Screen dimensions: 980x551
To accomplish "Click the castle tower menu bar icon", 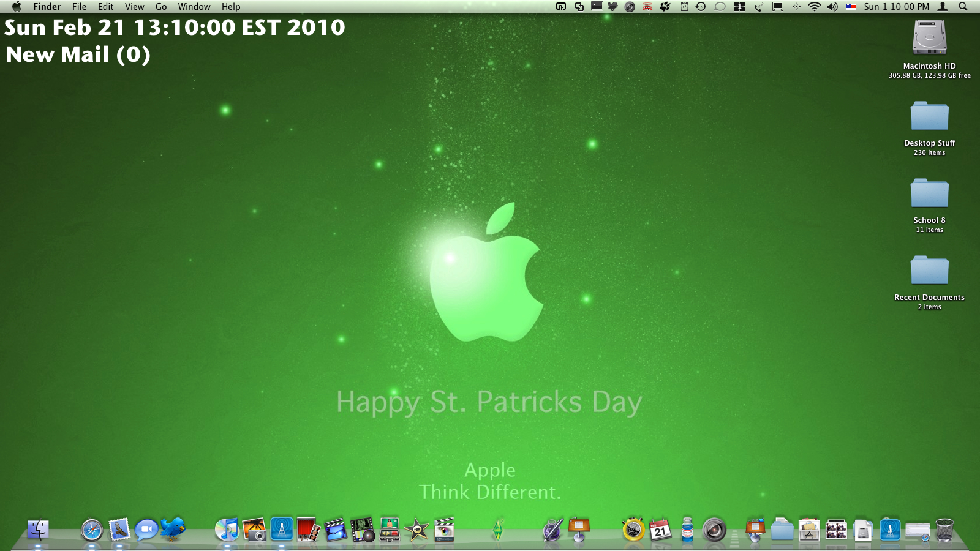I will point(684,6).
